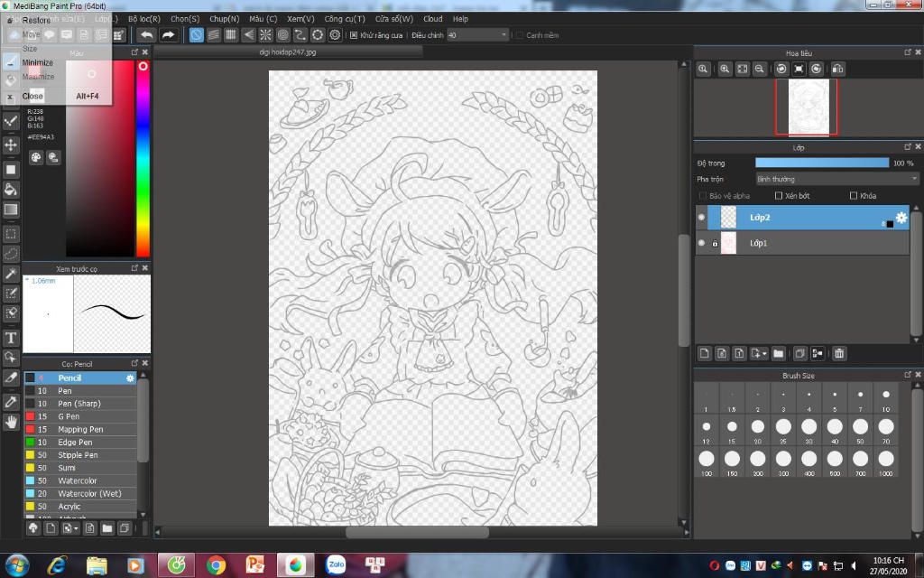
Task: Open Bộ lọc(R) menu
Action: tap(144, 19)
